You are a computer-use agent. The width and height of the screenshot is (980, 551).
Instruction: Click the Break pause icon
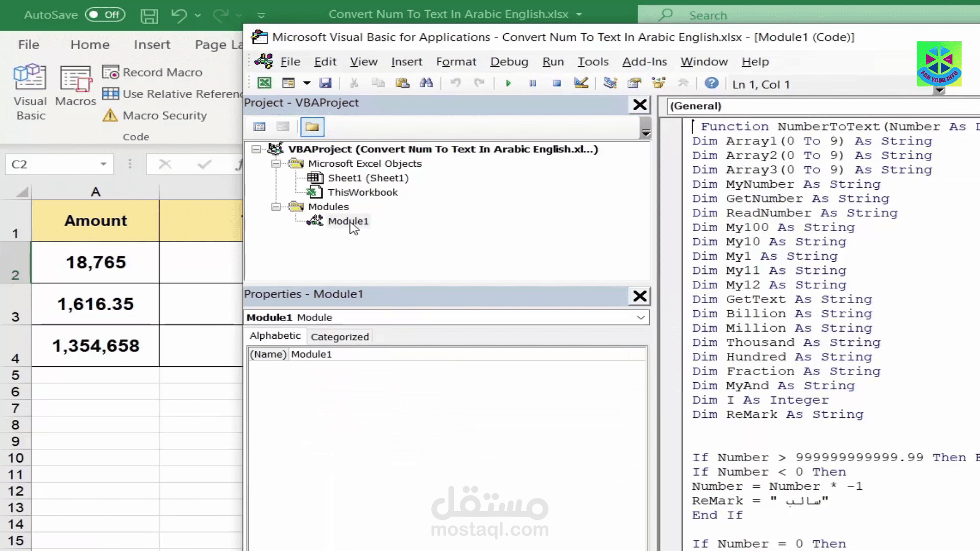coord(532,83)
